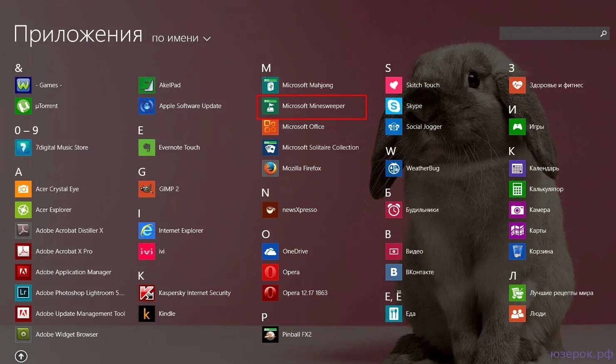The height and width of the screenshot is (364, 616).
Task: Launch the Games folder icon with W logo
Action: click(23, 85)
